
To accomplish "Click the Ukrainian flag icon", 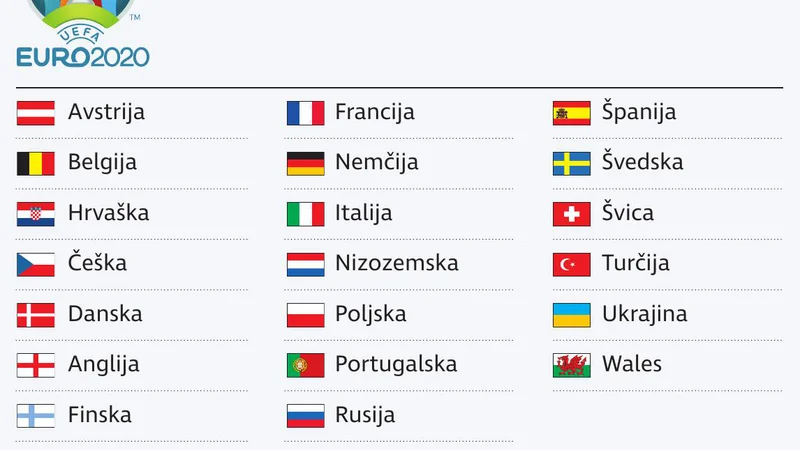I will 571,315.
